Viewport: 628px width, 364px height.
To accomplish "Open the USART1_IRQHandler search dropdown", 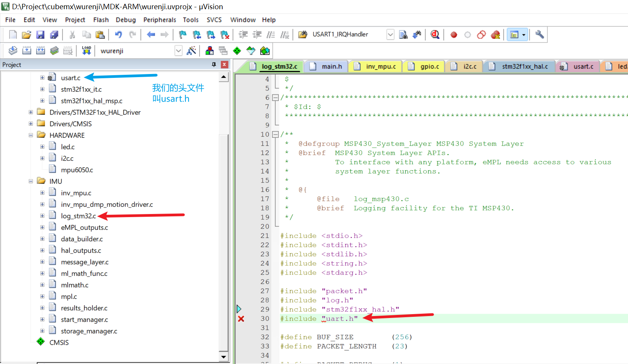I will pos(390,35).
